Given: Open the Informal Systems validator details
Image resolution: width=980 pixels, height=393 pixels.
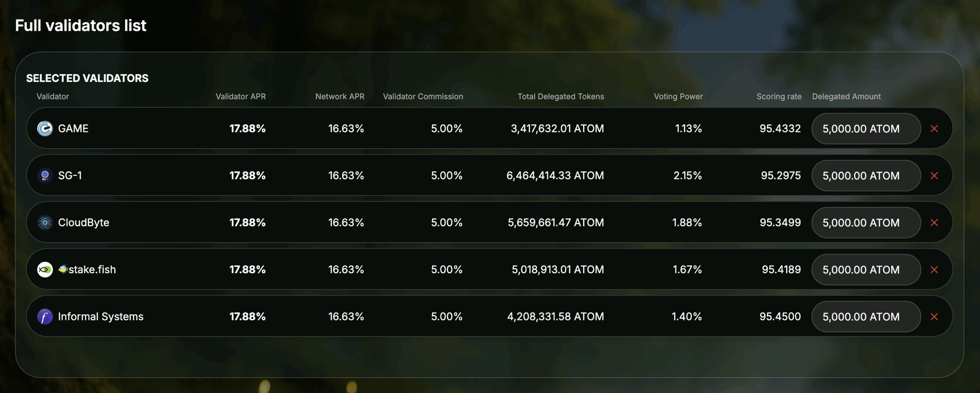Looking at the screenshot, I should pyautogui.click(x=100, y=316).
